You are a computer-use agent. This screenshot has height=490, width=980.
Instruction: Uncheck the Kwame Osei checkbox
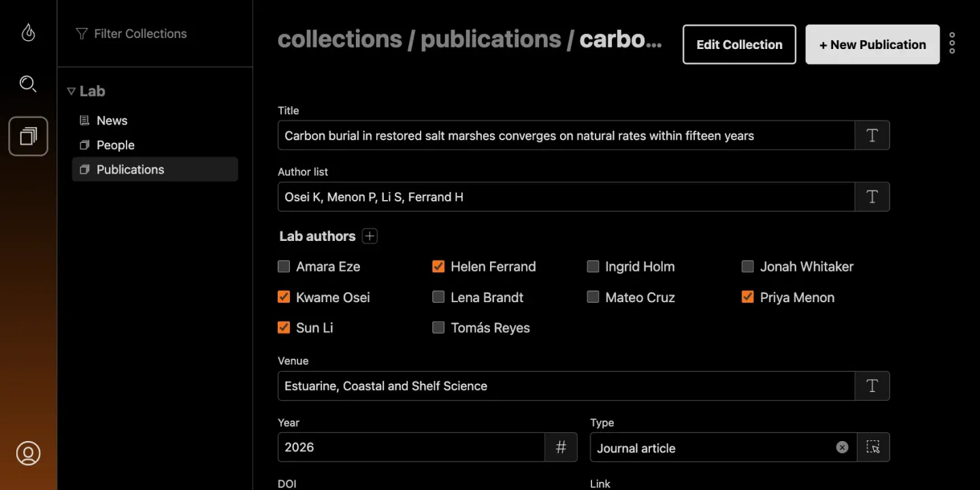coord(284,297)
